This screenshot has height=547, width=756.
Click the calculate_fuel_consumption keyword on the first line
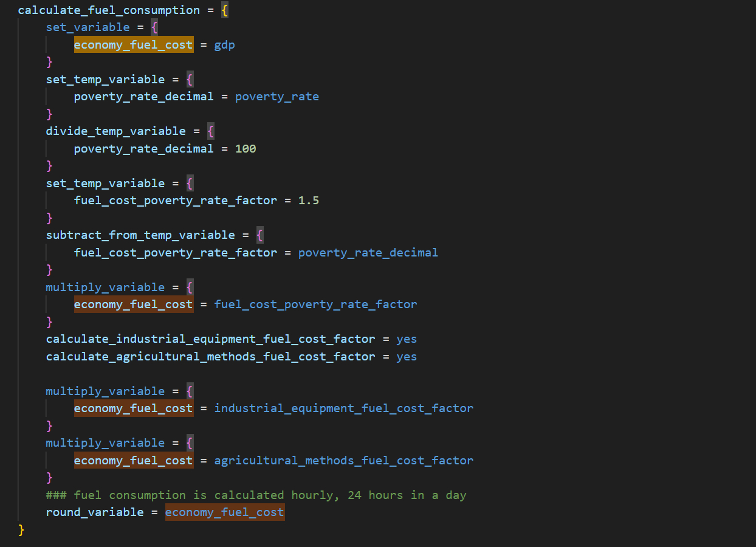[x=109, y=10]
